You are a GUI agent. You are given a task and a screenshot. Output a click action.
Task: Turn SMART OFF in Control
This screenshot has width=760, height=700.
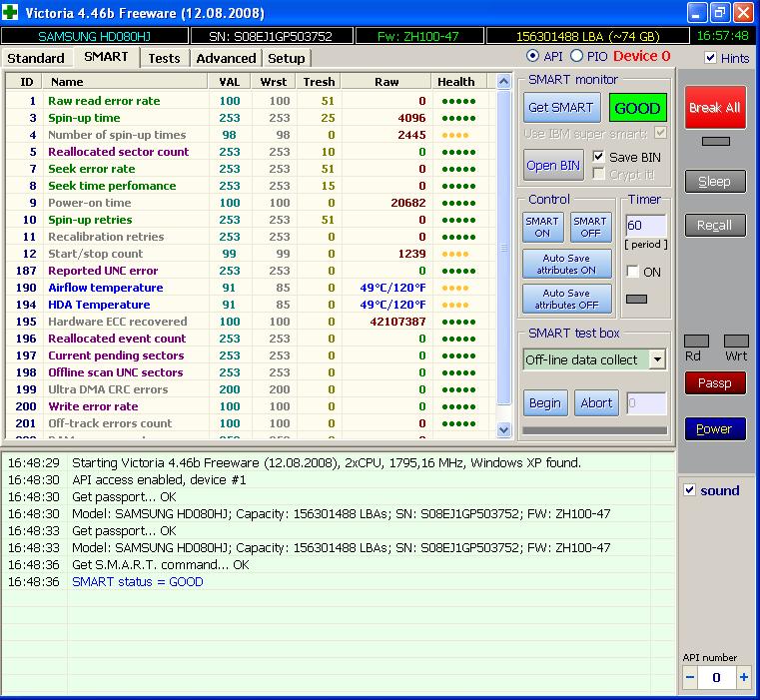[x=590, y=227]
